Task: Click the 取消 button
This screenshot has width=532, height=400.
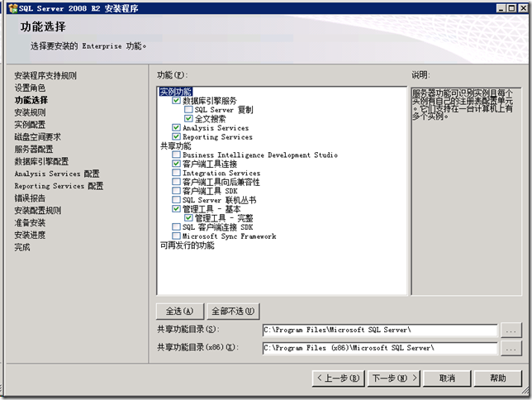Action: (447, 378)
